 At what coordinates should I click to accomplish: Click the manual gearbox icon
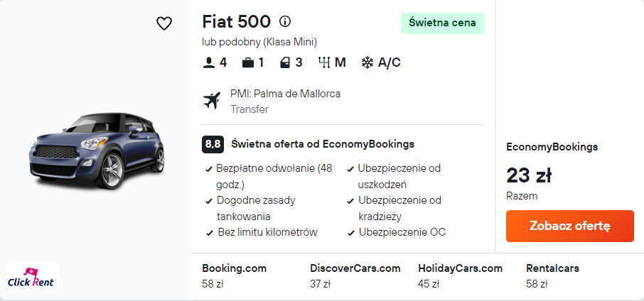[324, 62]
